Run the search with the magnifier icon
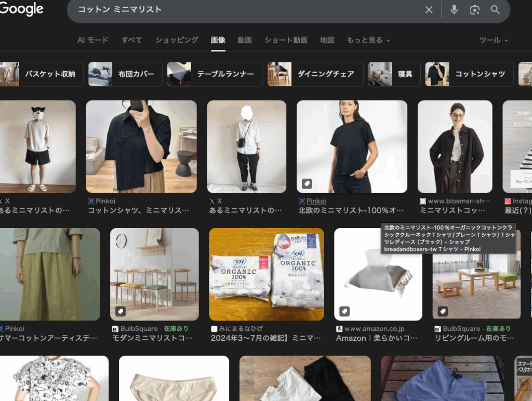The width and height of the screenshot is (532, 401). pyautogui.click(x=495, y=9)
